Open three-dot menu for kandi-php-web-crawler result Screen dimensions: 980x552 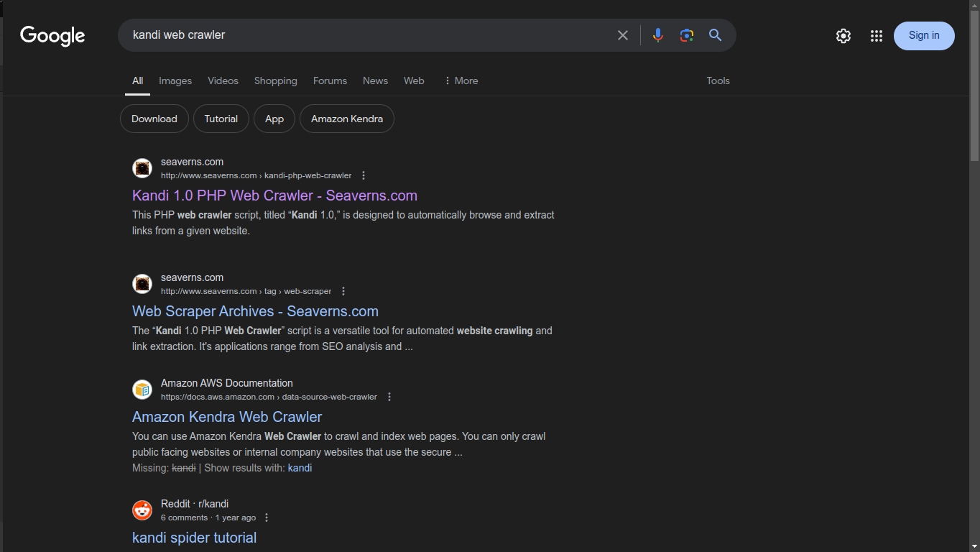pyautogui.click(x=364, y=175)
